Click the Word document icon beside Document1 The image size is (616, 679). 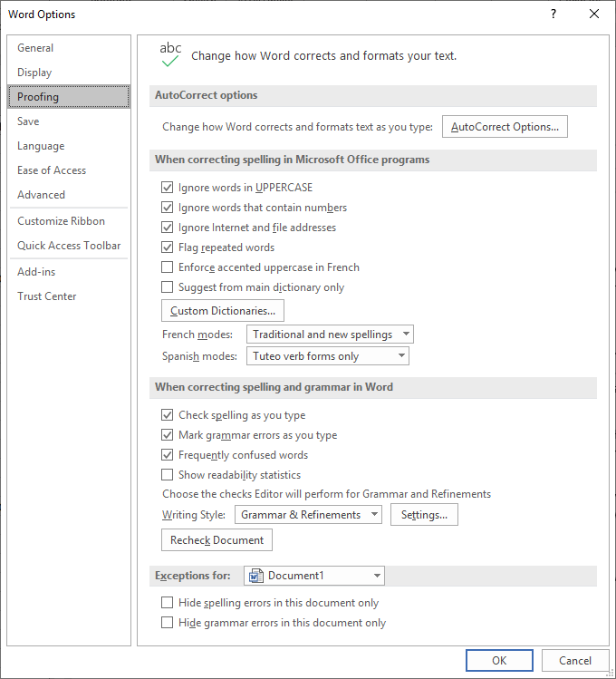pos(255,576)
